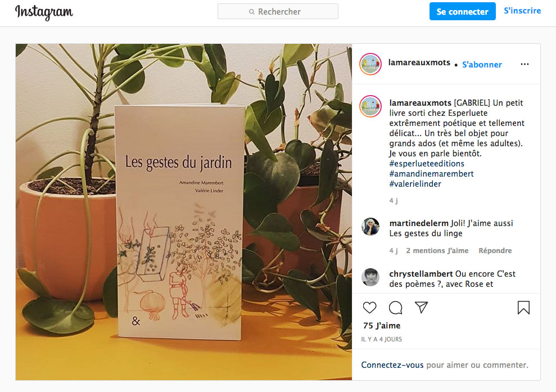Open the #esperlueteeditions hashtag
Viewport: 556px width, 392px height.
pos(427,164)
